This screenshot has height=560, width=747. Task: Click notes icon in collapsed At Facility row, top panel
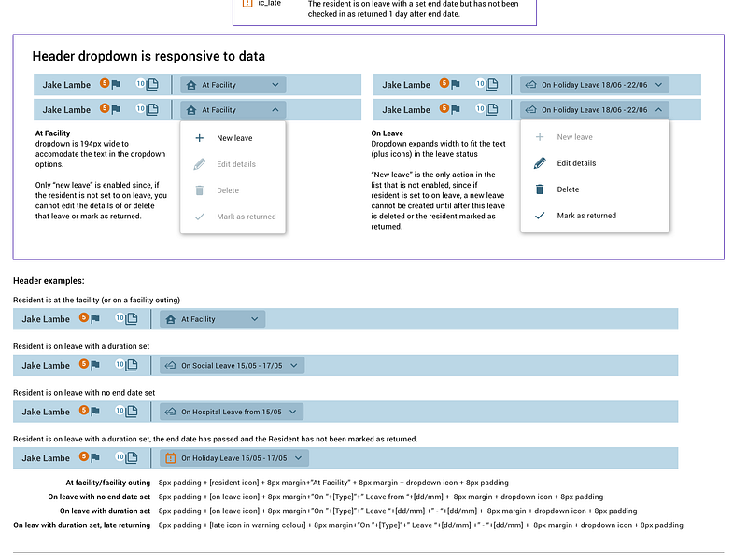[x=152, y=84]
